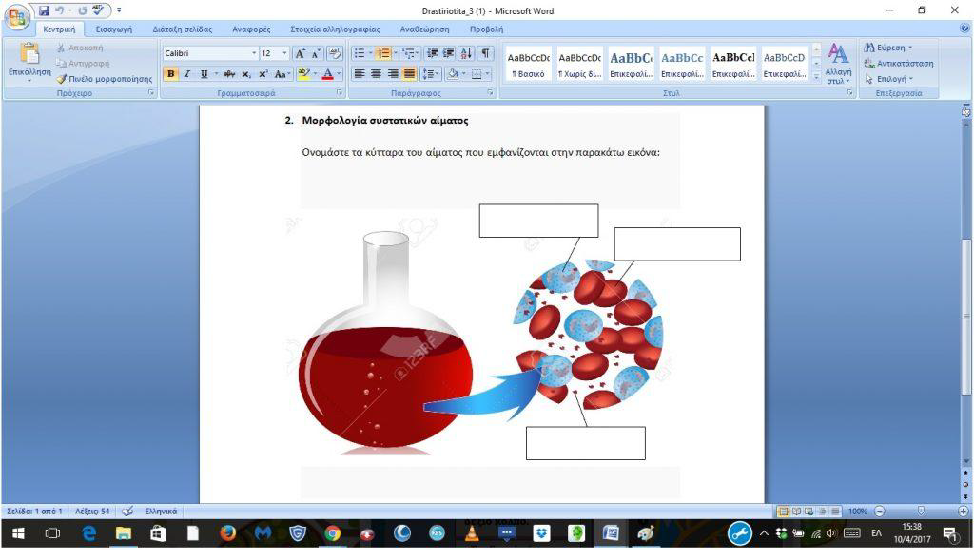Switch to the Εισαγωγή ribbon tab
This screenshot has height=560, width=974.
[113, 29]
